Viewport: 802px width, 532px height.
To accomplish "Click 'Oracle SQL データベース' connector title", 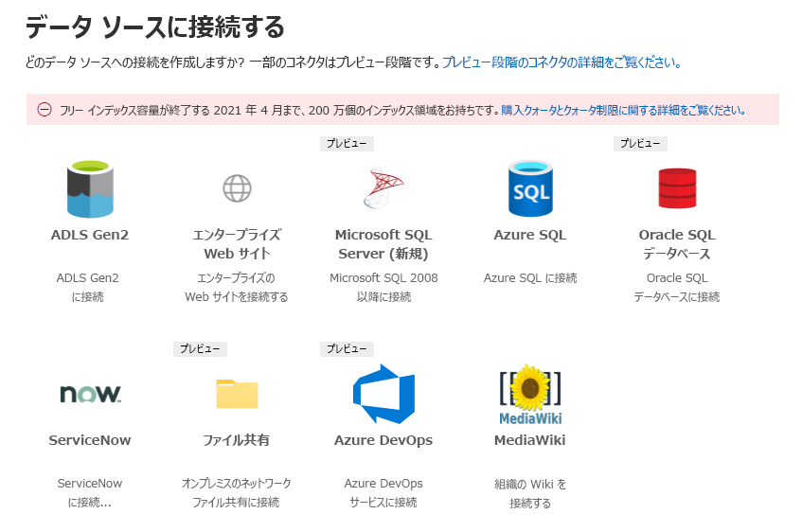I will (677, 244).
